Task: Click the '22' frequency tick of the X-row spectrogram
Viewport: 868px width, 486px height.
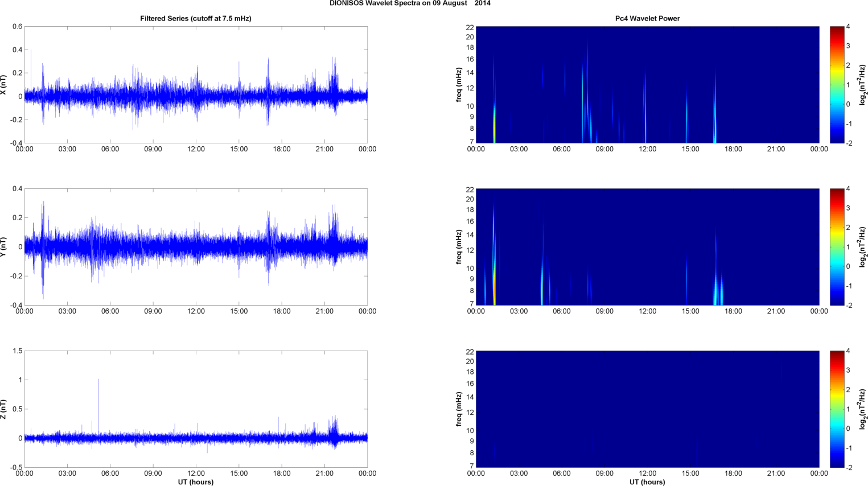Action: coord(470,27)
